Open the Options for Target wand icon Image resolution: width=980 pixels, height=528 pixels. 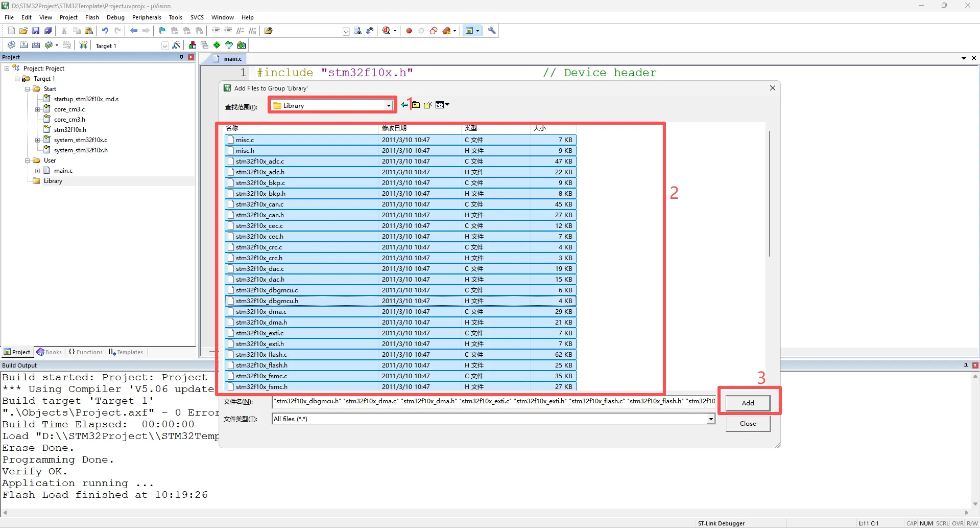tap(177, 45)
